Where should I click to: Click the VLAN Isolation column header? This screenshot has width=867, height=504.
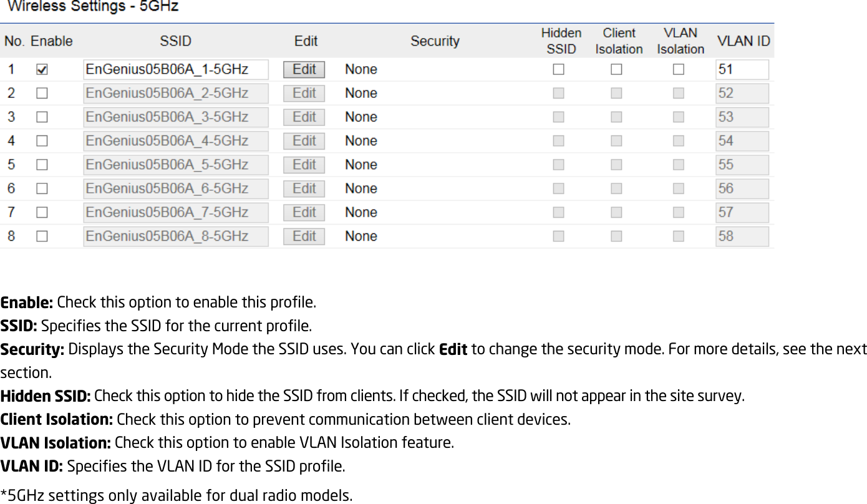point(681,41)
